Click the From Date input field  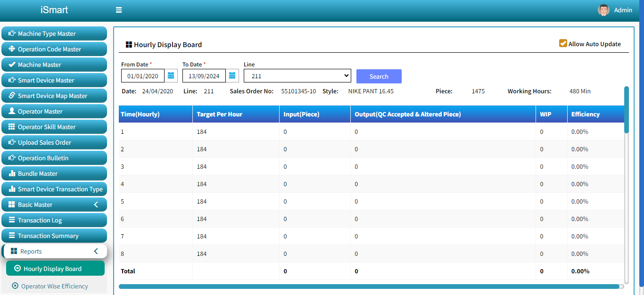coord(143,76)
